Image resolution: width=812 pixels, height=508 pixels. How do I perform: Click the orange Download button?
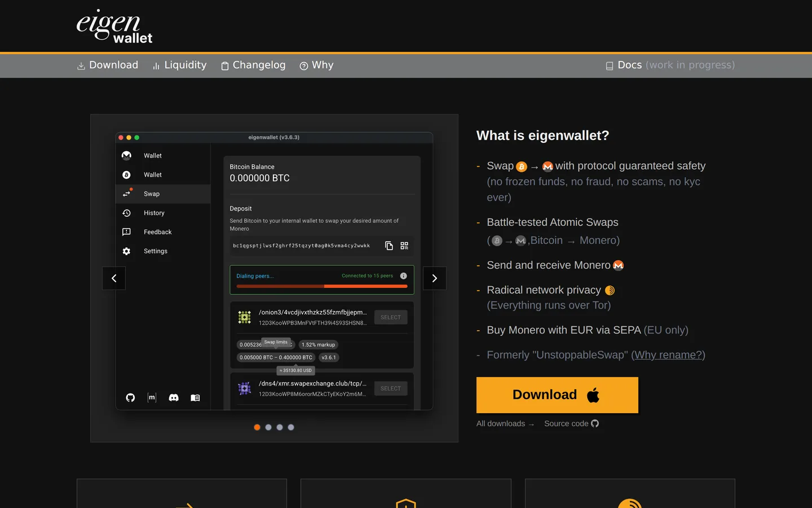(x=557, y=395)
